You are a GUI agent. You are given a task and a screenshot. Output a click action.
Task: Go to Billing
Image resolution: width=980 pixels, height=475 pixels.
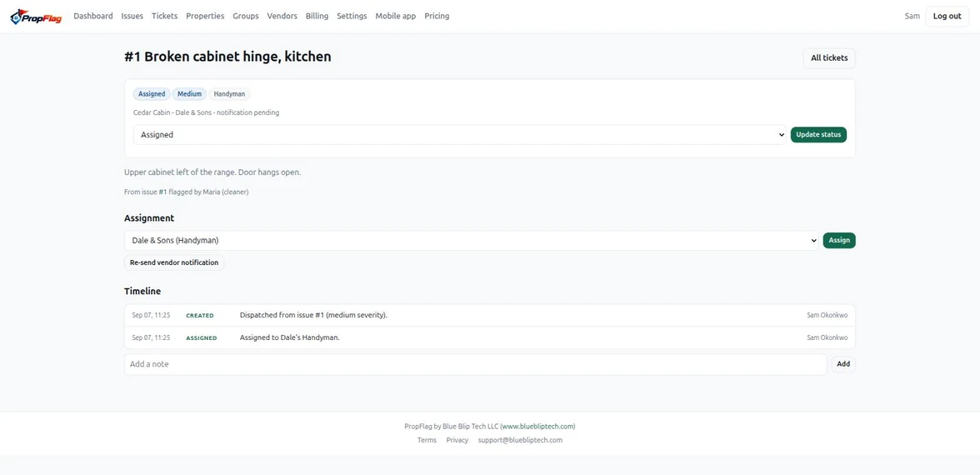point(317,17)
